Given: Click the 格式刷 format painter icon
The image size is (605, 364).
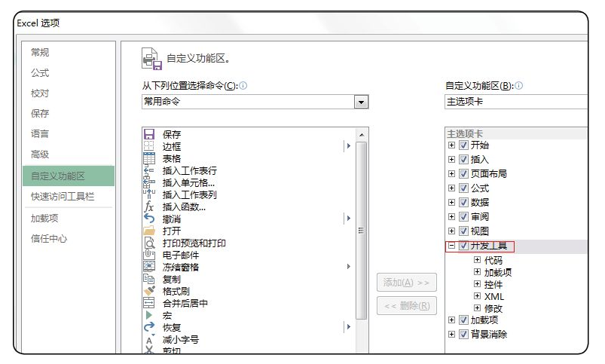Looking at the screenshot, I should (x=149, y=291).
